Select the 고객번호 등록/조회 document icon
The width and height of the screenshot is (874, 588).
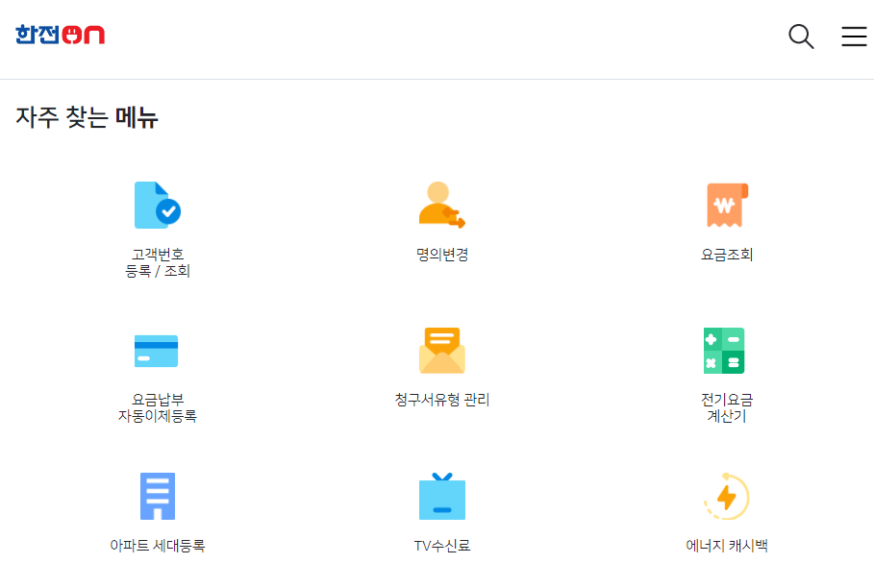coord(157,205)
